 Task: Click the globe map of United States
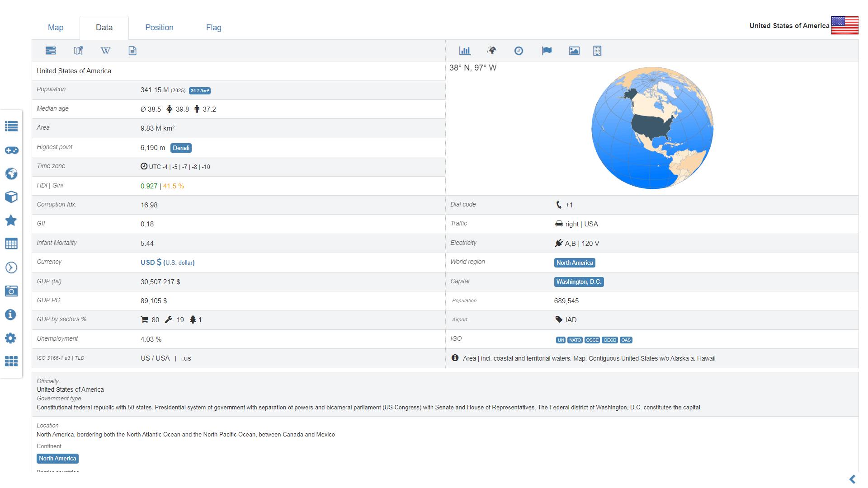pos(652,128)
